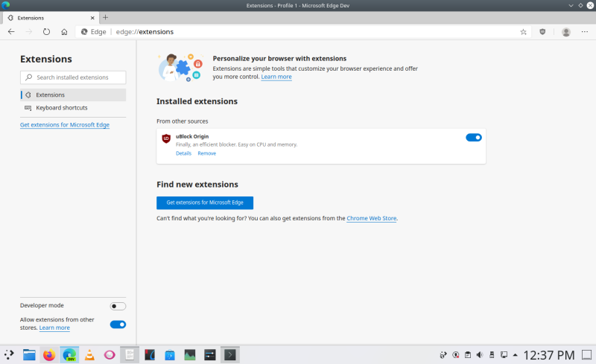The width and height of the screenshot is (596, 364).
Task: Click Remove under uBlock Origin
Action: 206,153
